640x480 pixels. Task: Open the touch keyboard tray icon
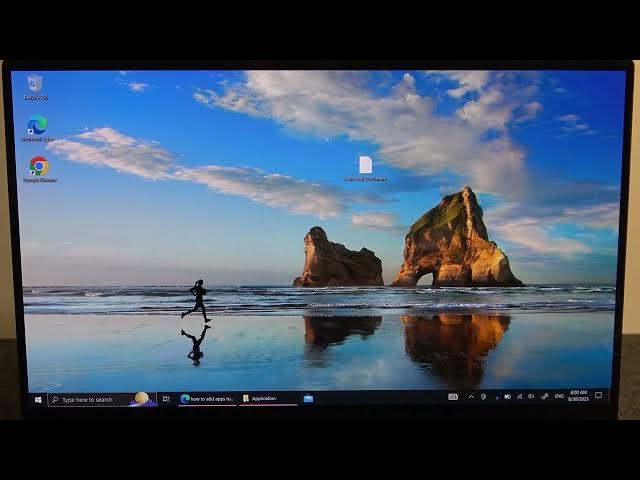(453, 396)
